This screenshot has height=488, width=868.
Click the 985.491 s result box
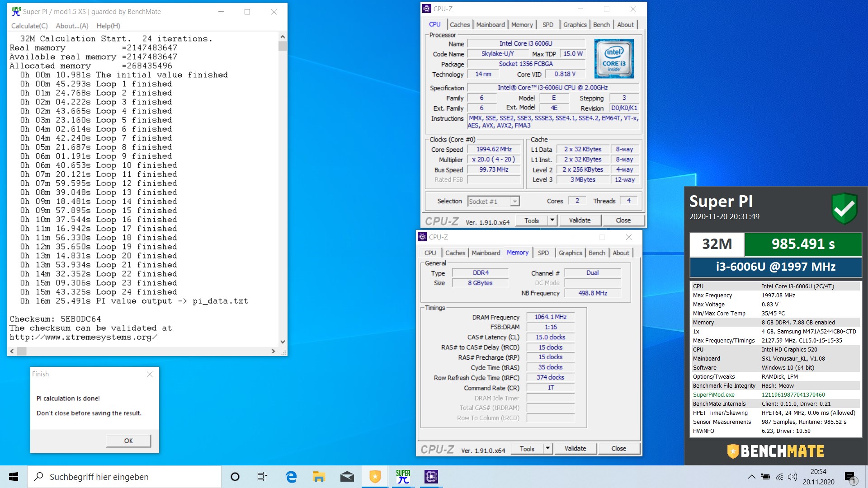point(803,244)
